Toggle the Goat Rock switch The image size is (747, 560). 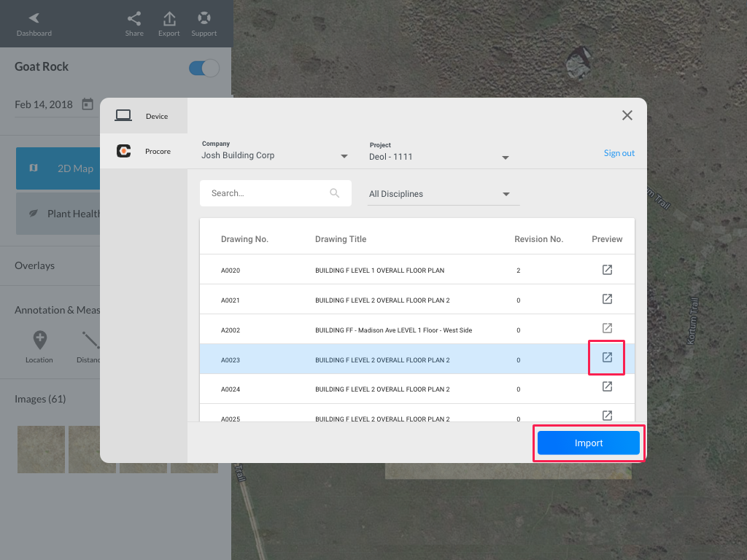coord(204,68)
